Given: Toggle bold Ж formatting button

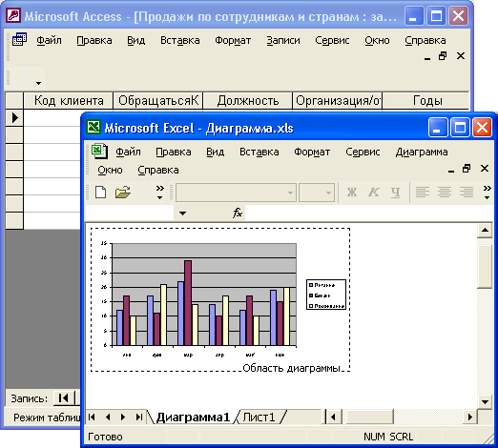Looking at the screenshot, I should tap(352, 193).
